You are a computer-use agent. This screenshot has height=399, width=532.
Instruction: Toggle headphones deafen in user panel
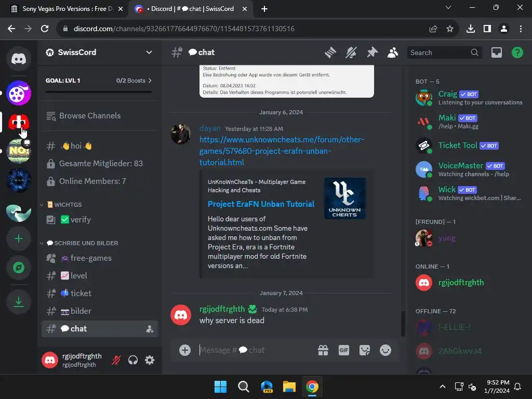[x=133, y=360]
